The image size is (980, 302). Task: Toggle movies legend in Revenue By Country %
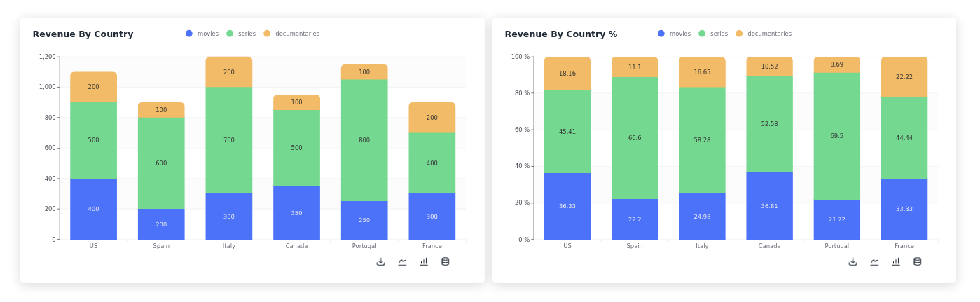pos(675,34)
